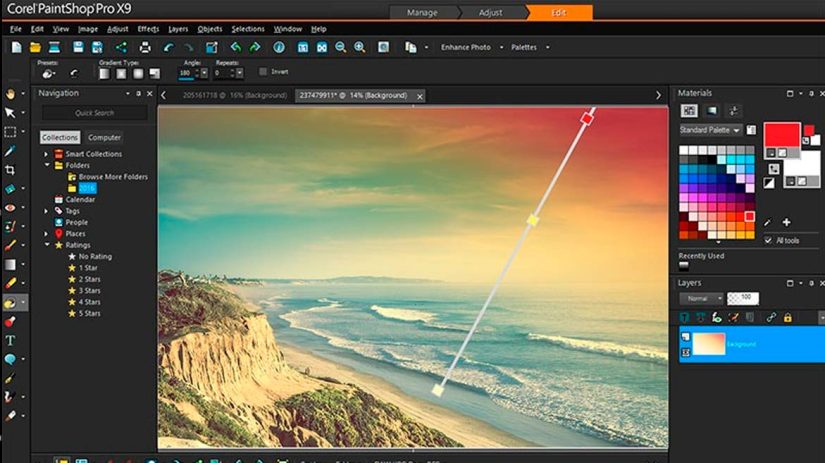Click the Enhance Photo button
The height and width of the screenshot is (463, 825).
point(466,47)
